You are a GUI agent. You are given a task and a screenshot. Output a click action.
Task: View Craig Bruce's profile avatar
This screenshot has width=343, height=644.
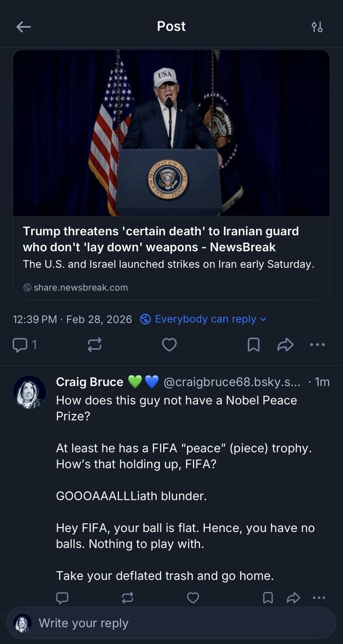pos(30,392)
